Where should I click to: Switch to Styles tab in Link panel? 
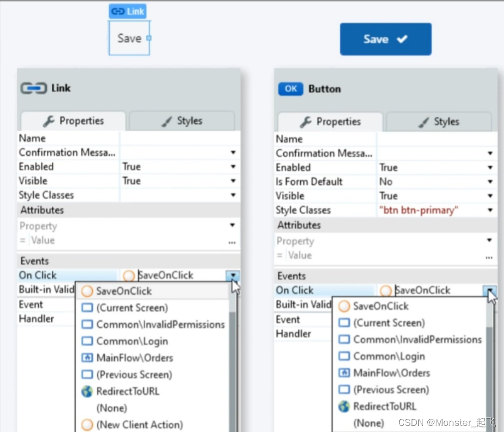click(x=182, y=121)
